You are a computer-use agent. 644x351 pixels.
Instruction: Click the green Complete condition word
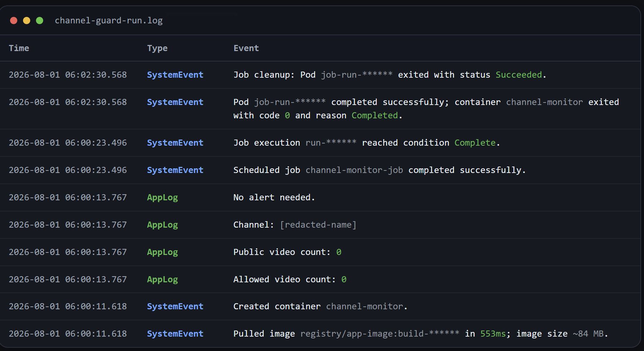click(475, 143)
